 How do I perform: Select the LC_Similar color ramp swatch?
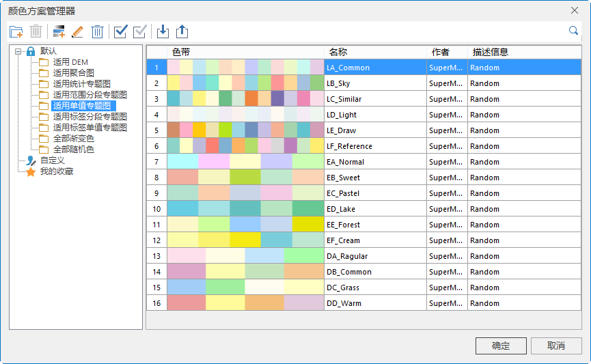click(x=245, y=99)
